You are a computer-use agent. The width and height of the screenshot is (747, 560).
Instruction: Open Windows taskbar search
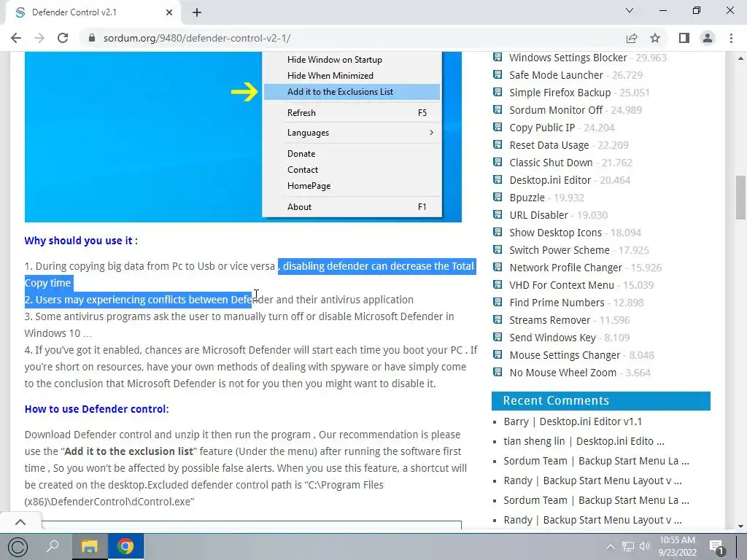coord(53,545)
